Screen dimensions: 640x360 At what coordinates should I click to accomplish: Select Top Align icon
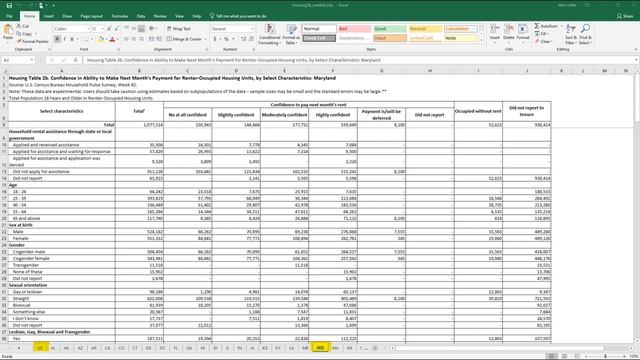(x=127, y=29)
